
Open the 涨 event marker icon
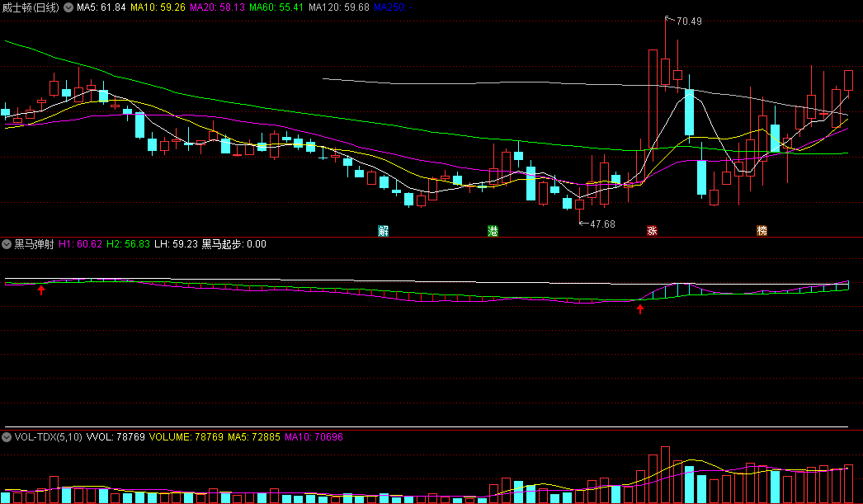653,230
